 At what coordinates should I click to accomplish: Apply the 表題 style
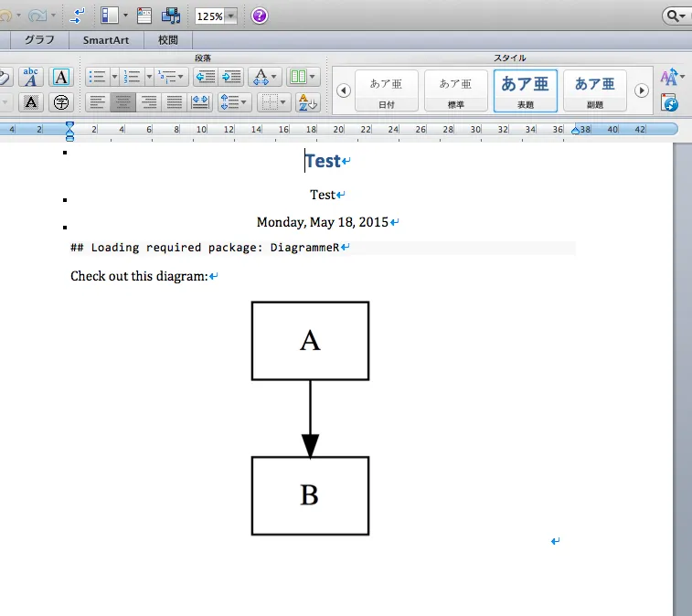526,90
